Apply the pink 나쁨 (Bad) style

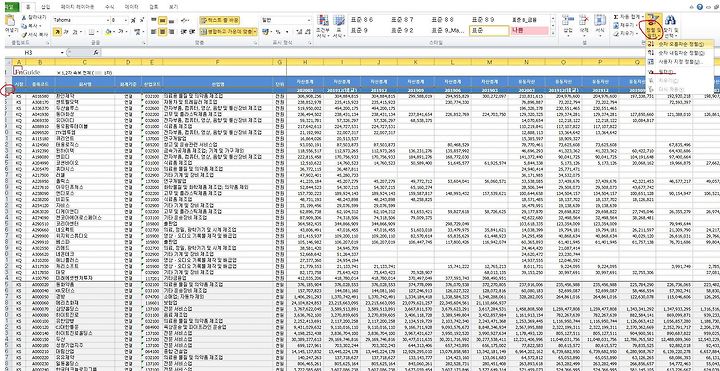[529, 31]
